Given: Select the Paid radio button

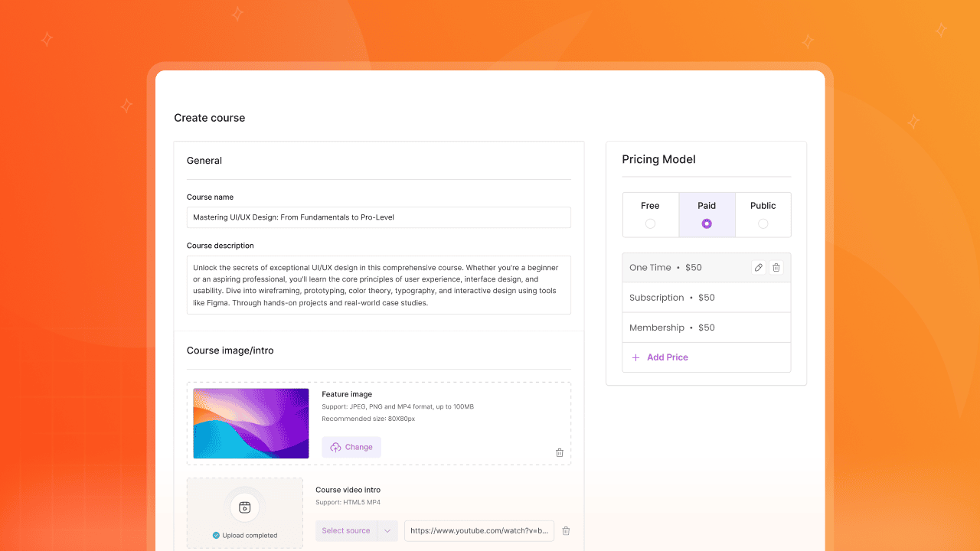Looking at the screenshot, I should (x=707, y=223).
